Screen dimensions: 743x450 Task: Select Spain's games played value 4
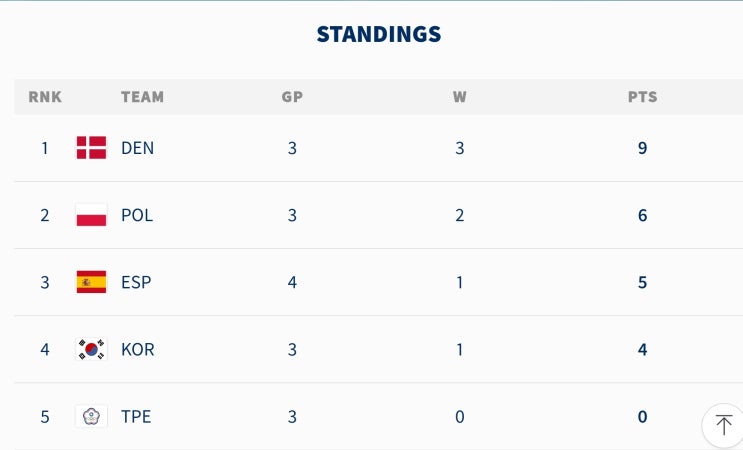[x=292, y=283]
